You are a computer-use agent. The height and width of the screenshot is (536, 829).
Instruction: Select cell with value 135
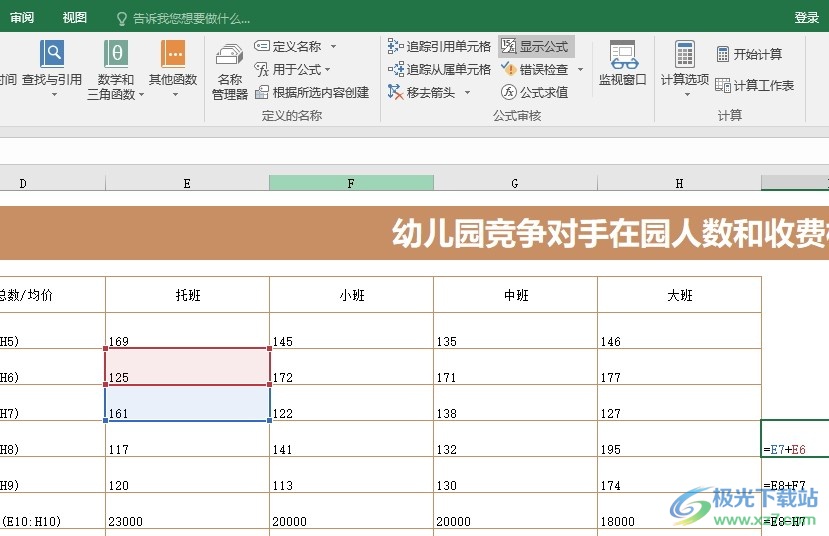(515, 330)
